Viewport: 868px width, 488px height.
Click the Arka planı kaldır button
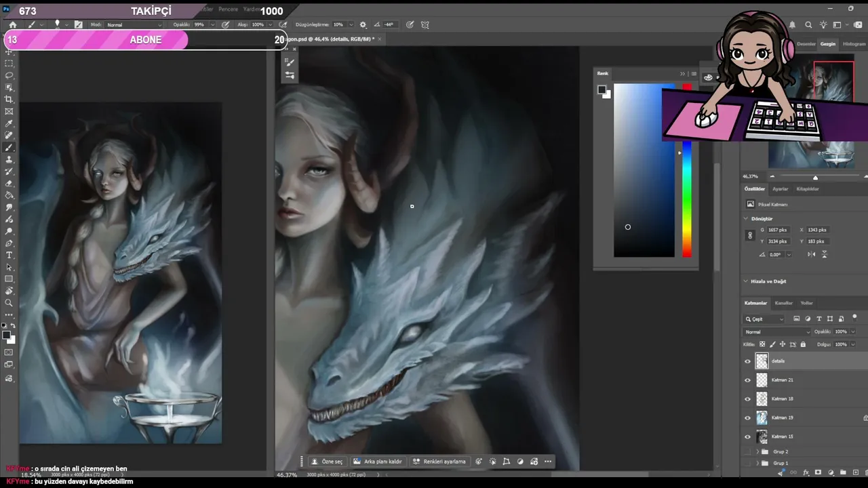point(378,462)
